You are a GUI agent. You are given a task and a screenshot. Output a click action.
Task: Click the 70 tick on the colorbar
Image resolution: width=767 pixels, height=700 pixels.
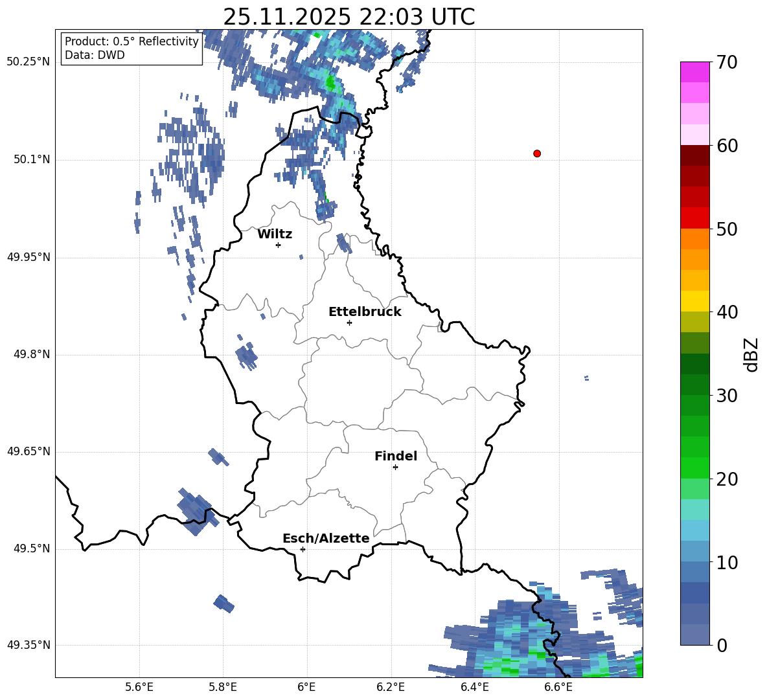pos(727,62)
